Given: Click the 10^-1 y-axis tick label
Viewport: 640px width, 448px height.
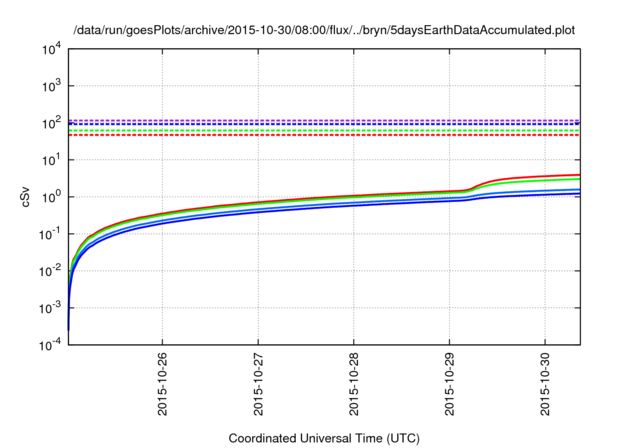Looking at the screenshot, I should tap(50, 234).
